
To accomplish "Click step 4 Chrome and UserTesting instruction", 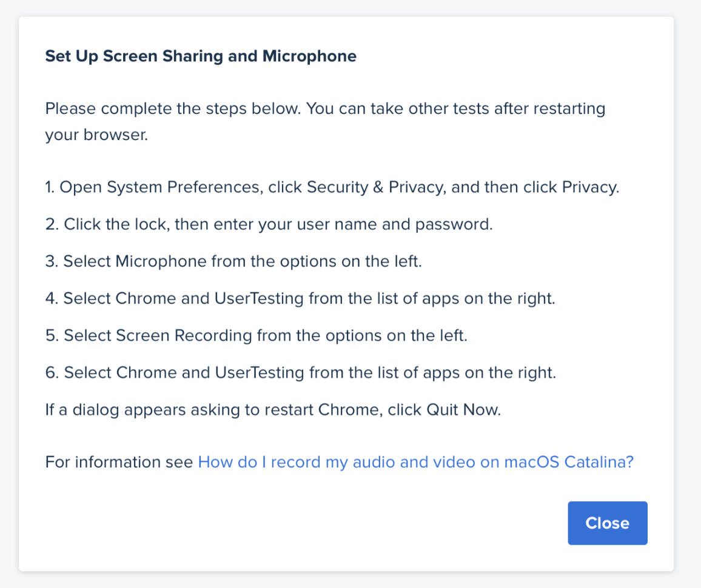I will tap(300, 298).
